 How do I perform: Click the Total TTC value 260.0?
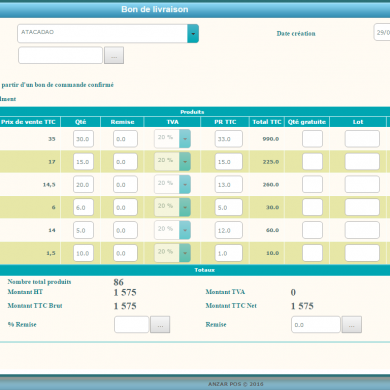pos(271,185)
